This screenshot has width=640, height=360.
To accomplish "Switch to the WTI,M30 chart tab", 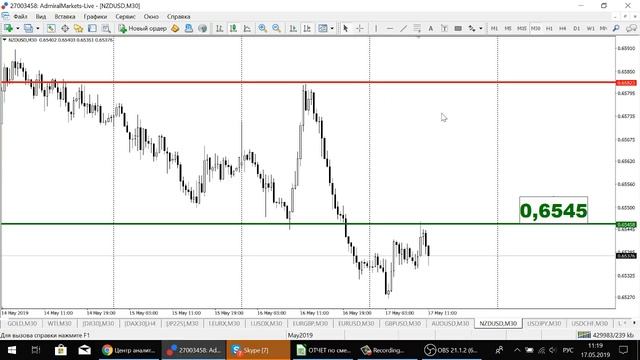I will 60,323.
